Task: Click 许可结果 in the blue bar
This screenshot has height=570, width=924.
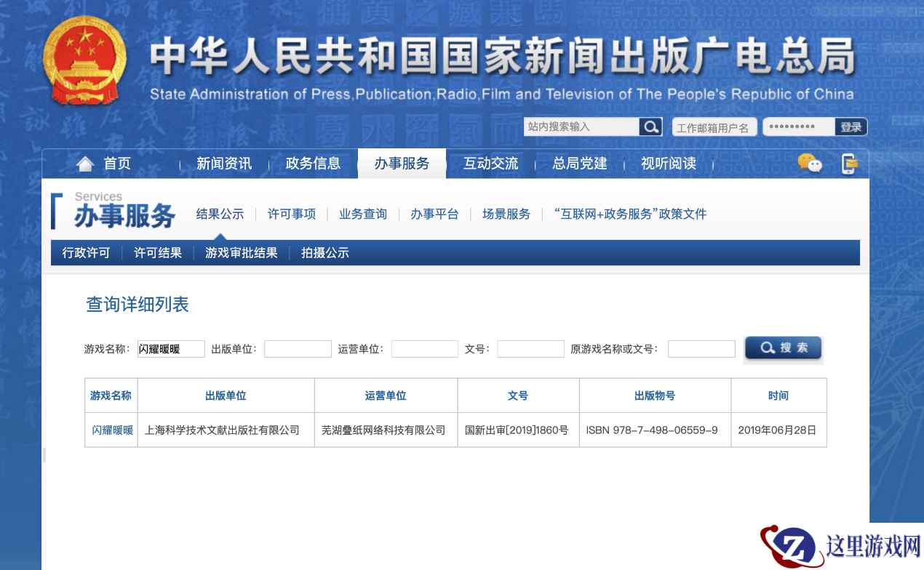Action: (158, 253)
